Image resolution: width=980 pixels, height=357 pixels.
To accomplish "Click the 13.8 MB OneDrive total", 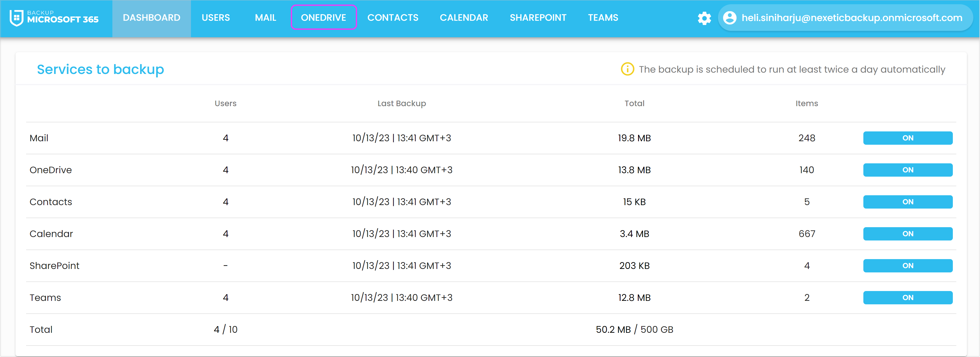I will [x=635, y=170].
